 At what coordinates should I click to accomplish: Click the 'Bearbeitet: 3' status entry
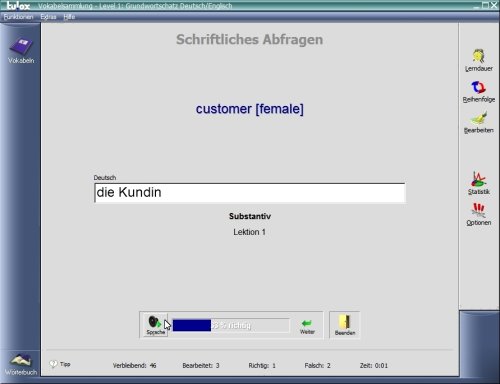point(201,365)
